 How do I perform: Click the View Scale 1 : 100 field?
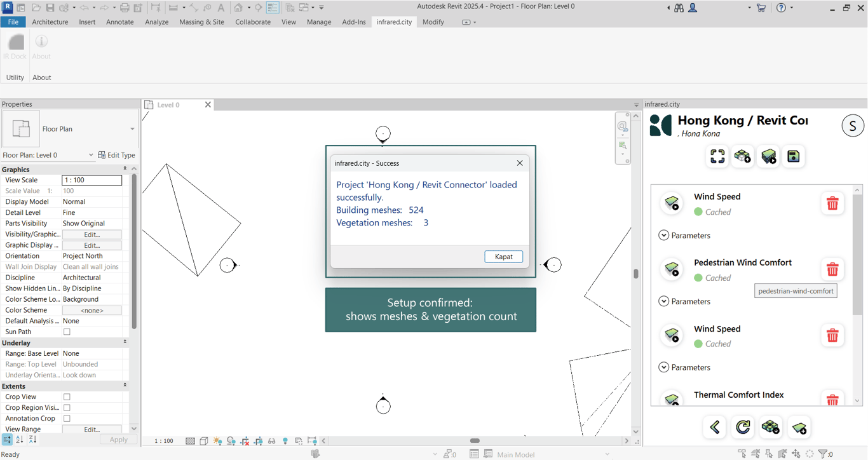pos(92,180)
